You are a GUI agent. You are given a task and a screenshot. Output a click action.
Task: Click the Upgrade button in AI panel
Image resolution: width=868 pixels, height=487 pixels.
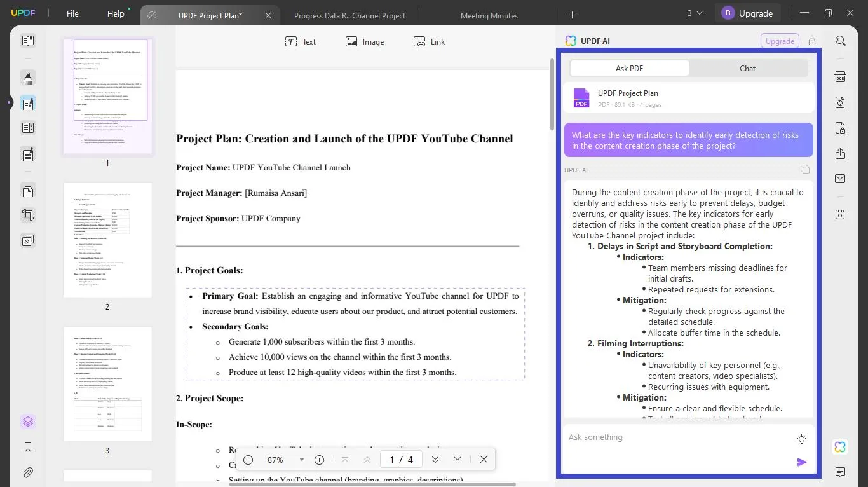(780, 41)
